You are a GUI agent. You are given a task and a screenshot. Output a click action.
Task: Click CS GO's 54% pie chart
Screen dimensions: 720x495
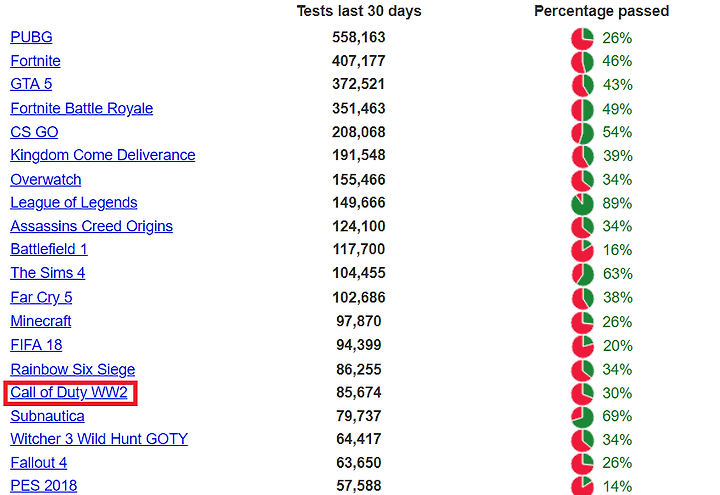tap(582, 133)
